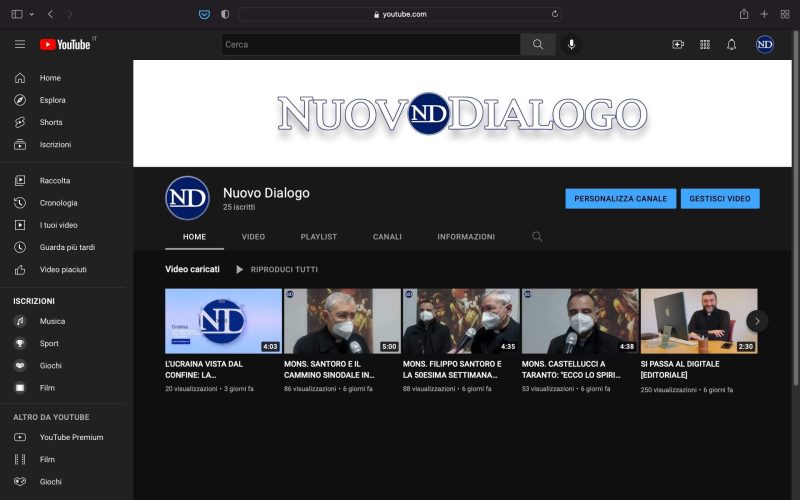This screenshot has width=800, height=500.
Task: Click Safari share icon
Action: coord(744,14)
